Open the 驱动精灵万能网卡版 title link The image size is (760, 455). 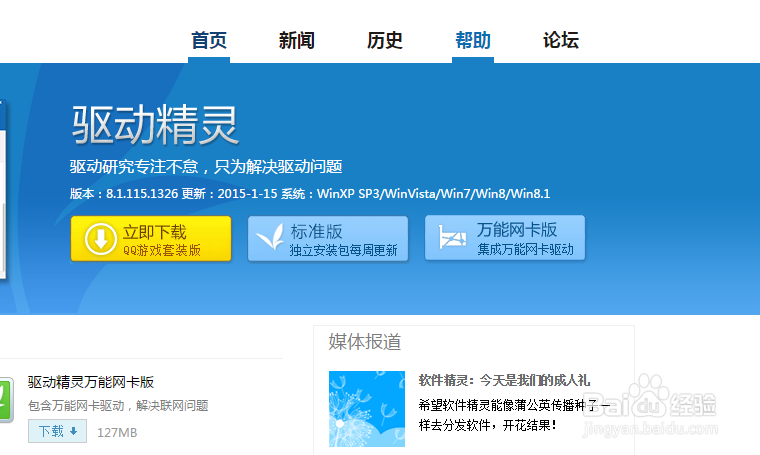91,382
